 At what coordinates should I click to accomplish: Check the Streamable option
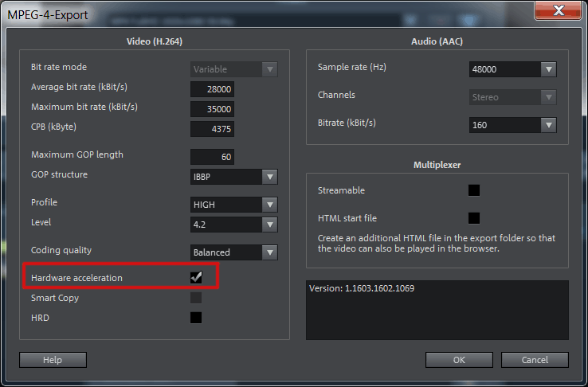point(474,190)
